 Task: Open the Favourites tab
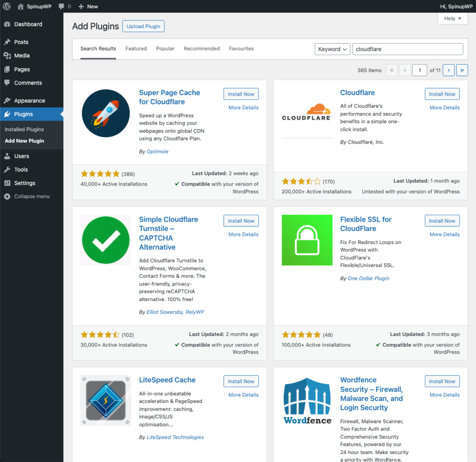pyautogui.click(x=241, y=48)
